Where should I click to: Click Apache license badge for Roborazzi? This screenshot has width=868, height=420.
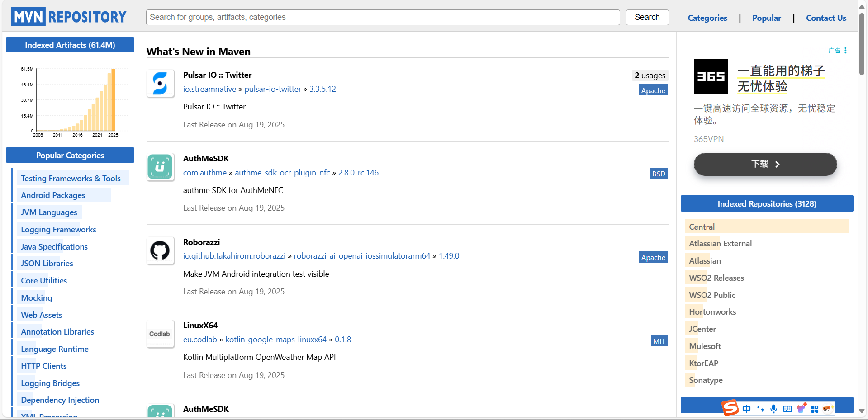pos(653,257)
